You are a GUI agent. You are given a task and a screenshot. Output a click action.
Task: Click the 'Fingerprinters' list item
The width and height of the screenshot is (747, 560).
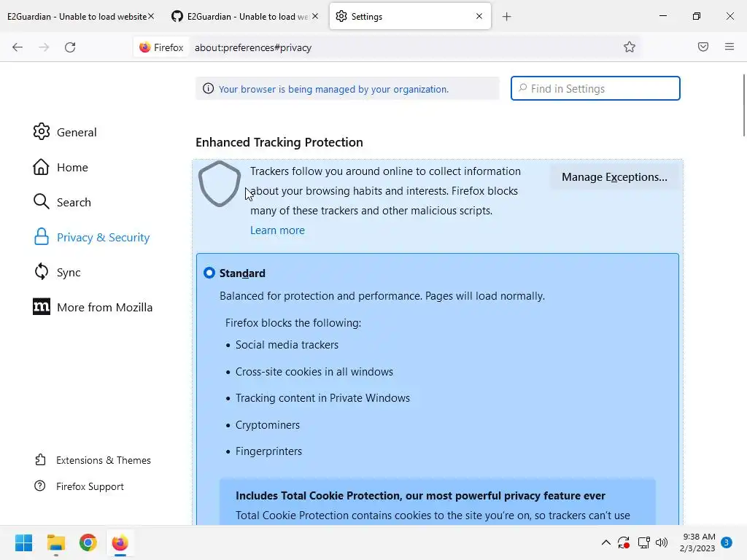[x=268, y=451]
